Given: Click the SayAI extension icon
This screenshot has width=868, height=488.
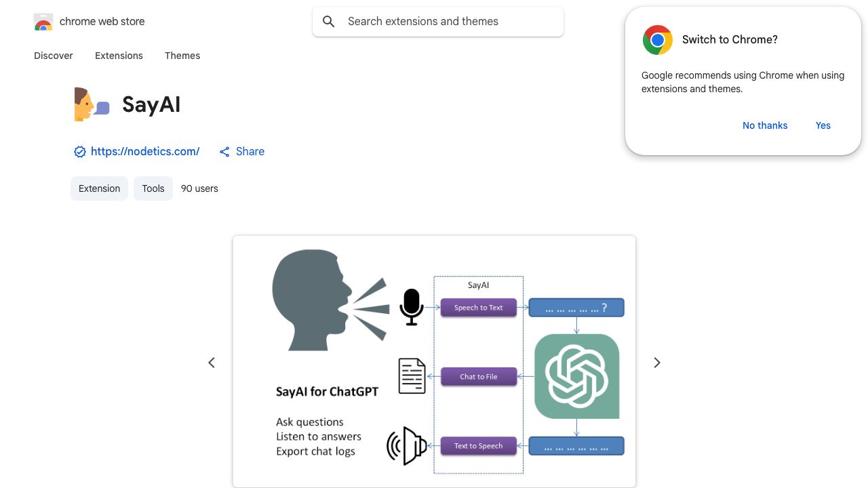Looking at the screenshot, I should (x=92, y=104).
